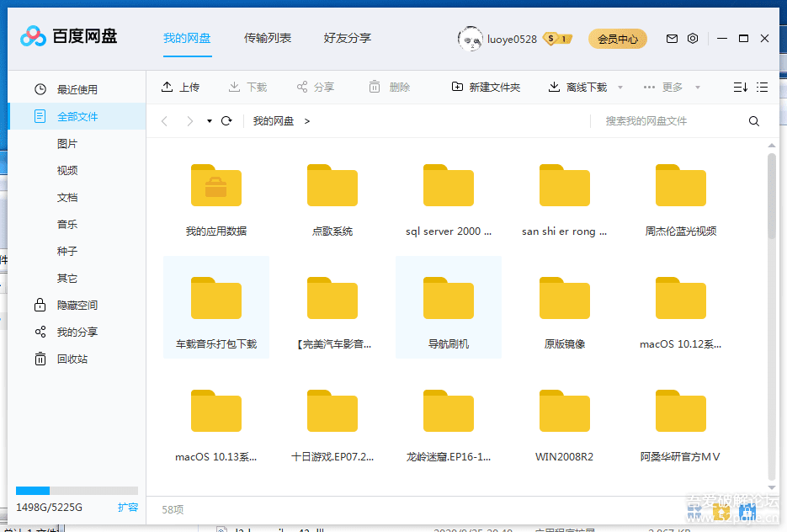Select 最近使用 in the sidebar
787x532 pixels.
tap(77, 89)
